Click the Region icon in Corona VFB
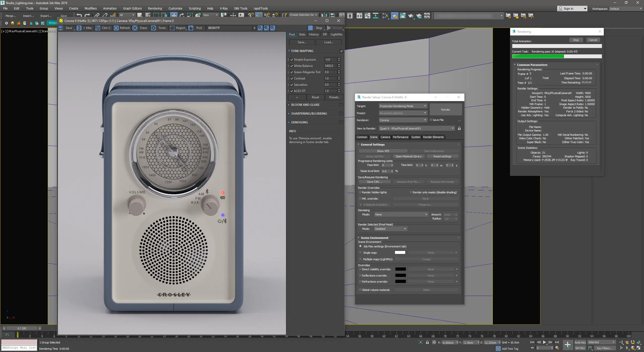Image resolution: width=644 pixels, height=352 pixels. (172, 28)
